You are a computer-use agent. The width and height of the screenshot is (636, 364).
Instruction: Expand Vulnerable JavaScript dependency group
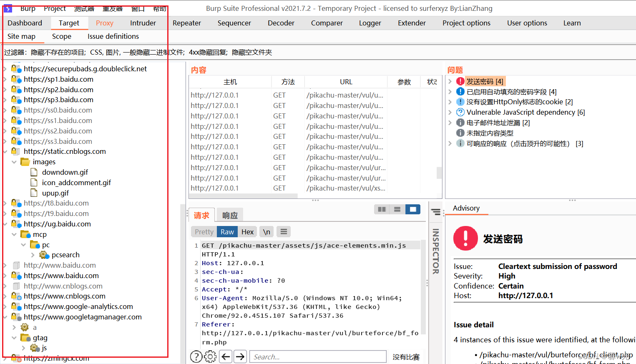pos(450,112)
